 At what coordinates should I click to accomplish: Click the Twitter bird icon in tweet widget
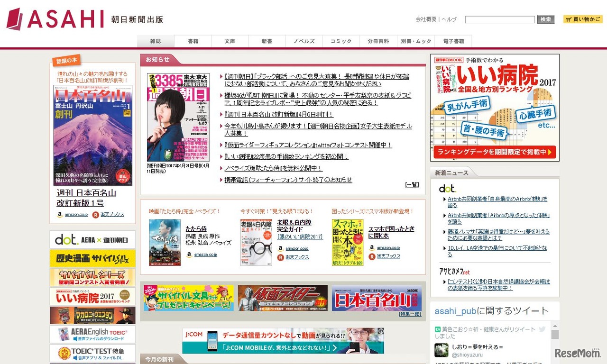(542, 329)
